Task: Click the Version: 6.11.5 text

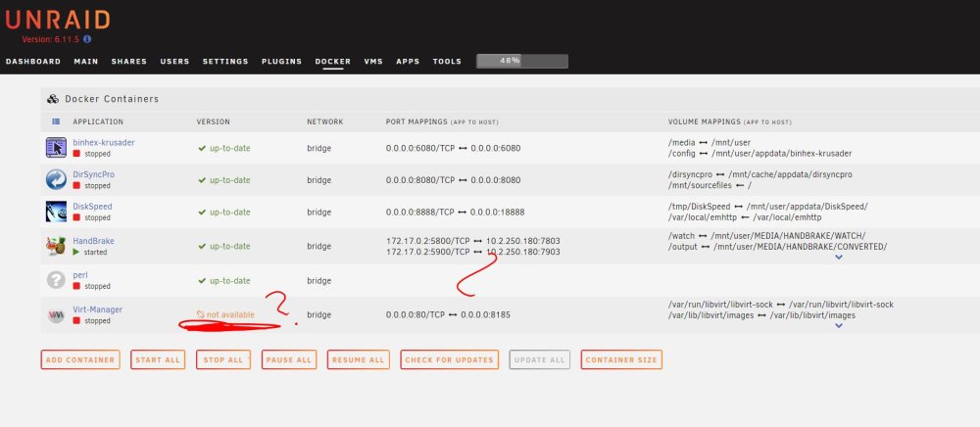Action: 51,39
